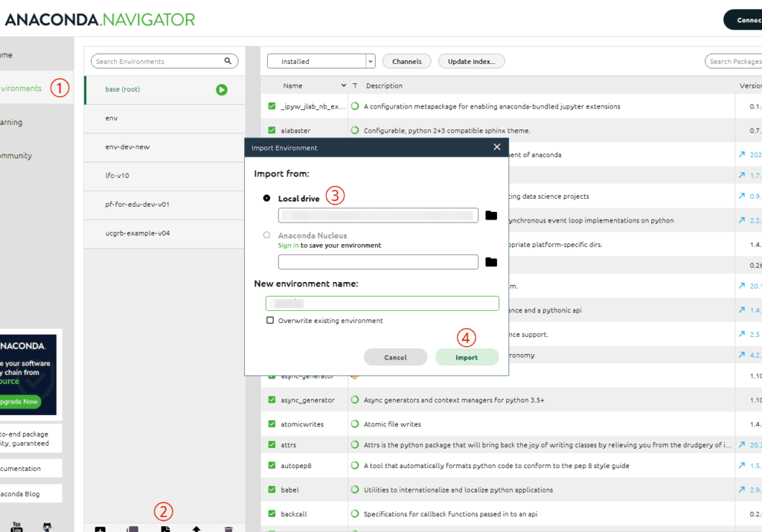This screenshot has height=532, width=762.
Task: Toggle checkbox for atomicwrites package
Action: [x=272, y=423]
